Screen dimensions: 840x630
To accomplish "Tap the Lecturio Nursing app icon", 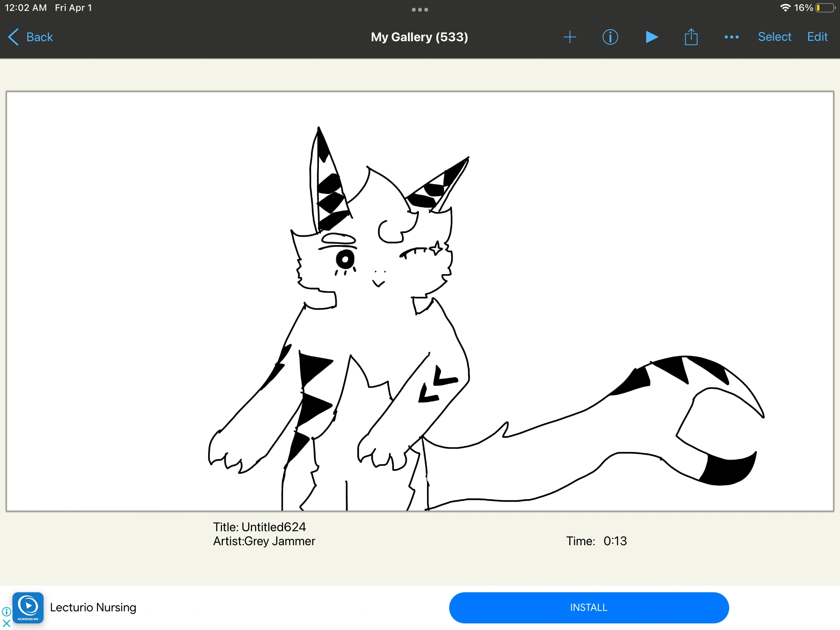I will (28, 607).
